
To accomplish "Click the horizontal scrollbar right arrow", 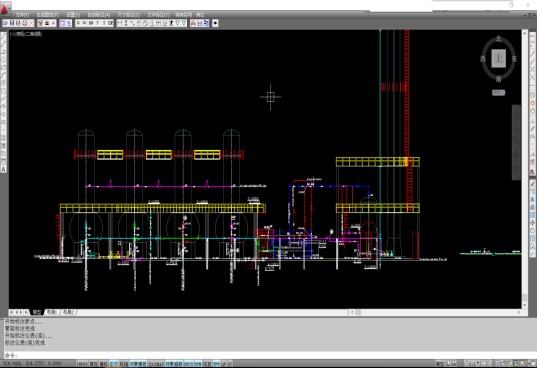I will pyautogui.click(x=518, y=312).
